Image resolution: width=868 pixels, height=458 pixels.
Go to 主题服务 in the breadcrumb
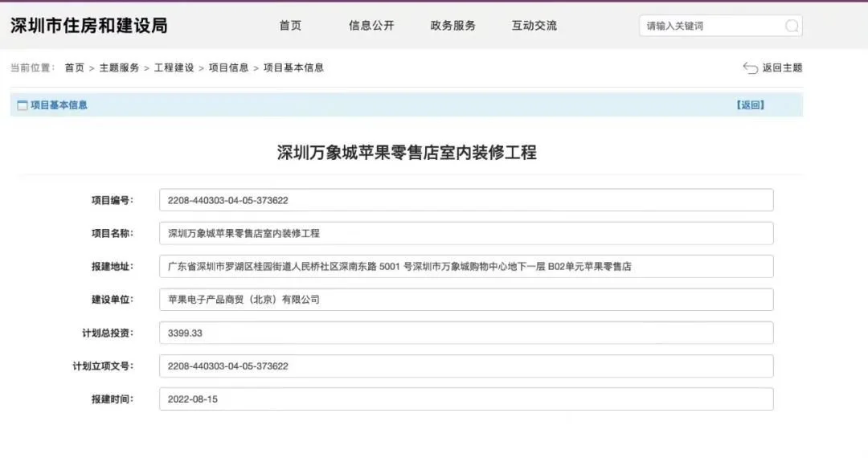119,68
